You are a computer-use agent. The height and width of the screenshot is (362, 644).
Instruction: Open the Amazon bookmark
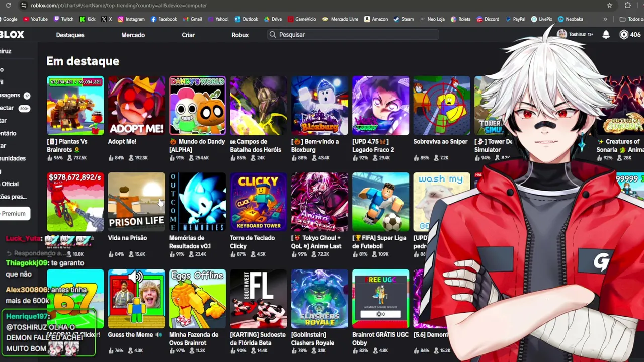(376, 19)
